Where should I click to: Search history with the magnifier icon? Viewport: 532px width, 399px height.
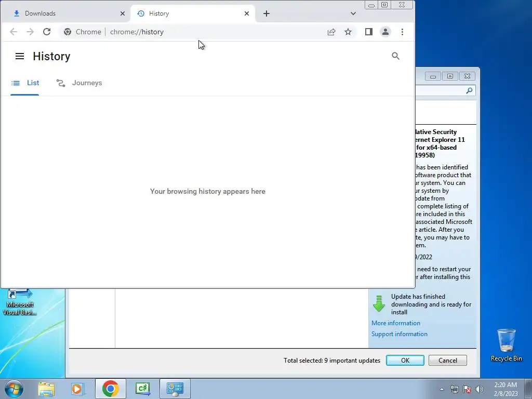[395, 56]
